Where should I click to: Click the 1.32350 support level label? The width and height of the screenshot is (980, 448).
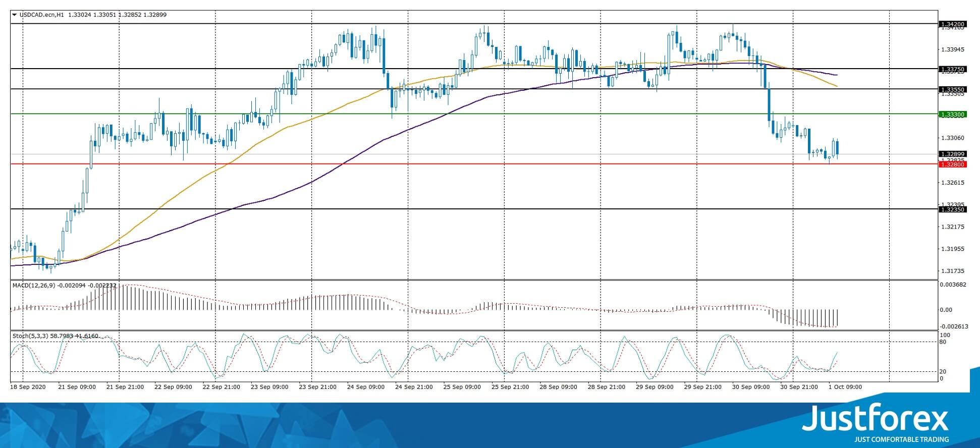(x=952, y=209)
